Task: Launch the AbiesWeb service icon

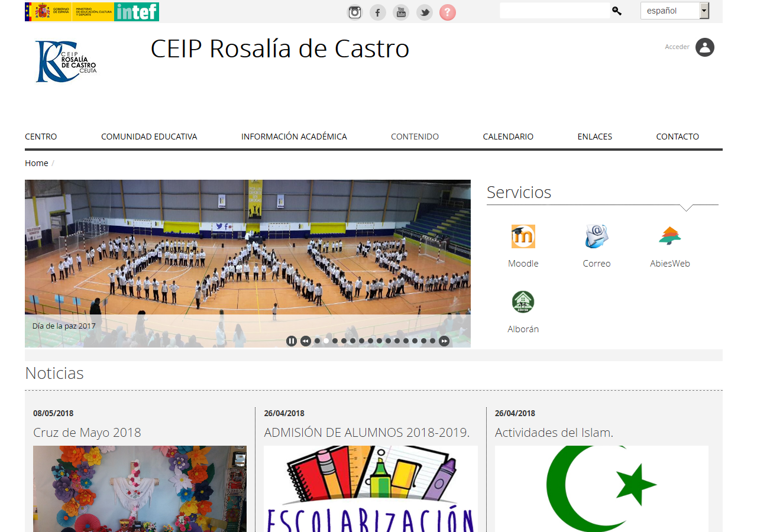Action: click(x=669, y=236)
